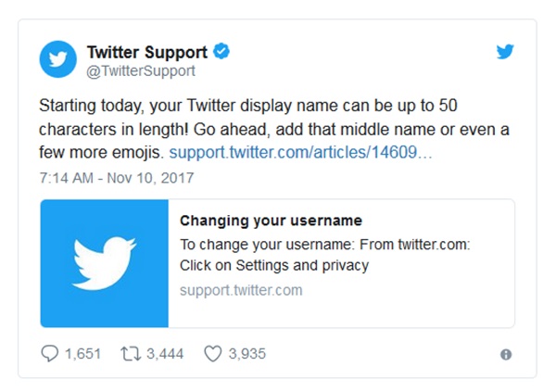Open the Twitter Support display name
Viewport: 556px width, 392px height.
tap(147, 52)
